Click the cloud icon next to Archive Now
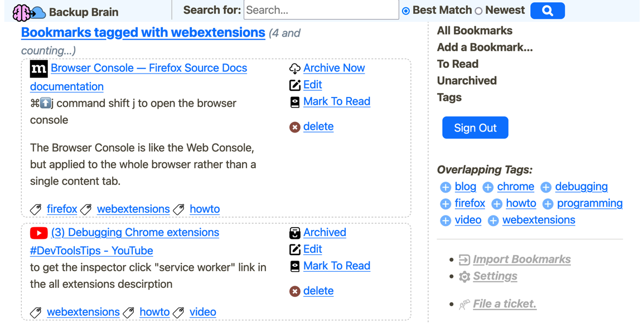This screenshot has height=323, width=644. coord(295,68)
